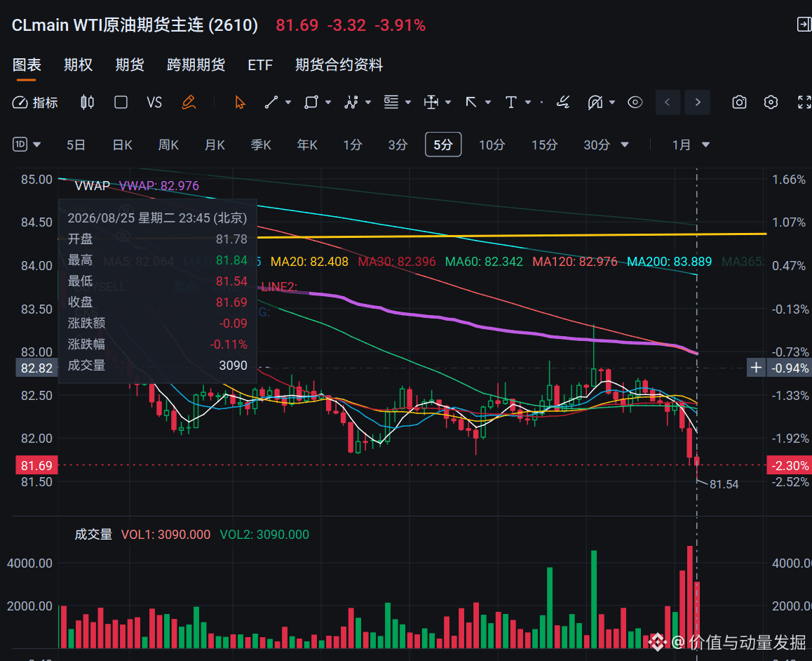Open the 期货 tab
Viewport: 812px width, 661px height.
click(x=130, y=65)
